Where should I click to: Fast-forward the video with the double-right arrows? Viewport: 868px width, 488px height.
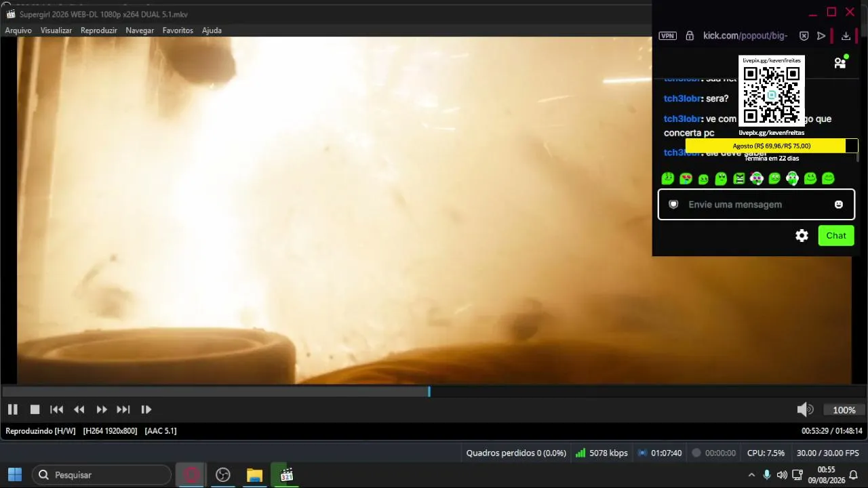pos(102,409)
